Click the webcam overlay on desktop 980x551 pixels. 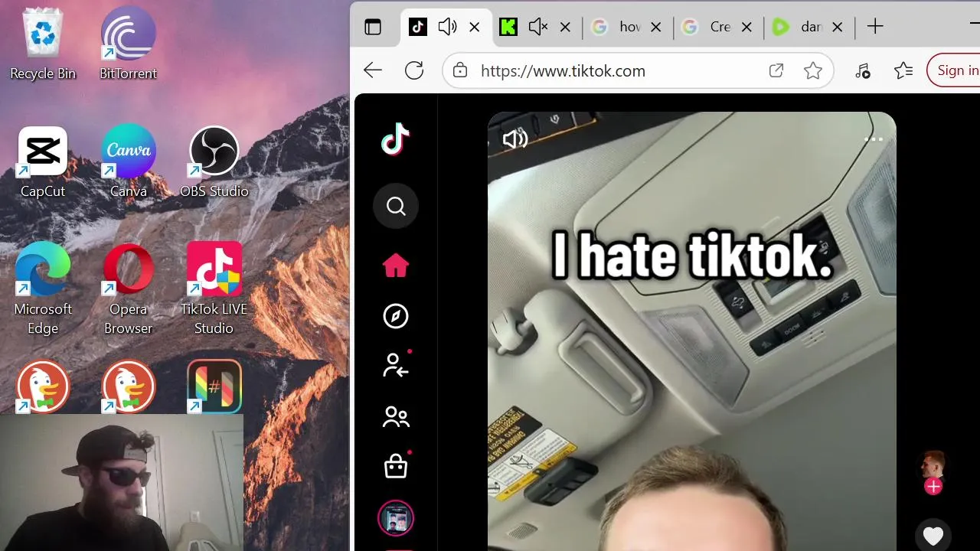click(122, 483)
